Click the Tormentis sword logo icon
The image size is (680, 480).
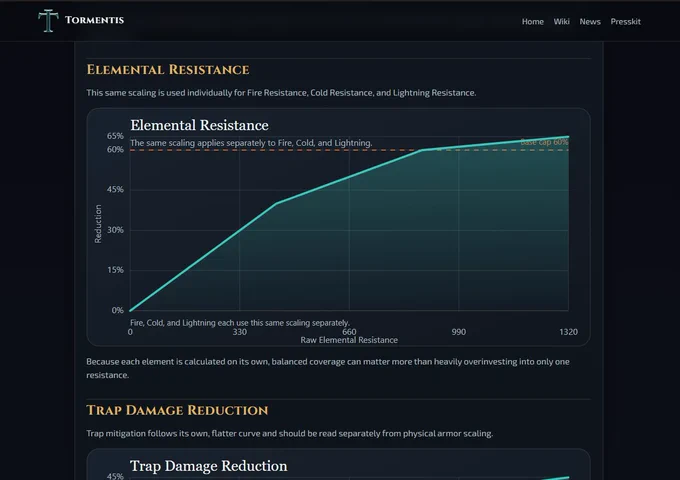(x=48, y=20)
